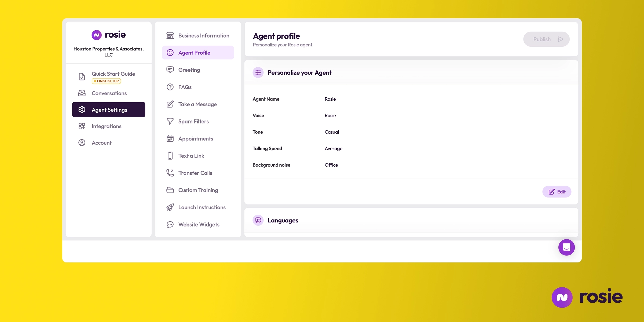Screen dimensions: 644x322
Task: Click the Account user circle icon
Action: (x=82, y=142)
